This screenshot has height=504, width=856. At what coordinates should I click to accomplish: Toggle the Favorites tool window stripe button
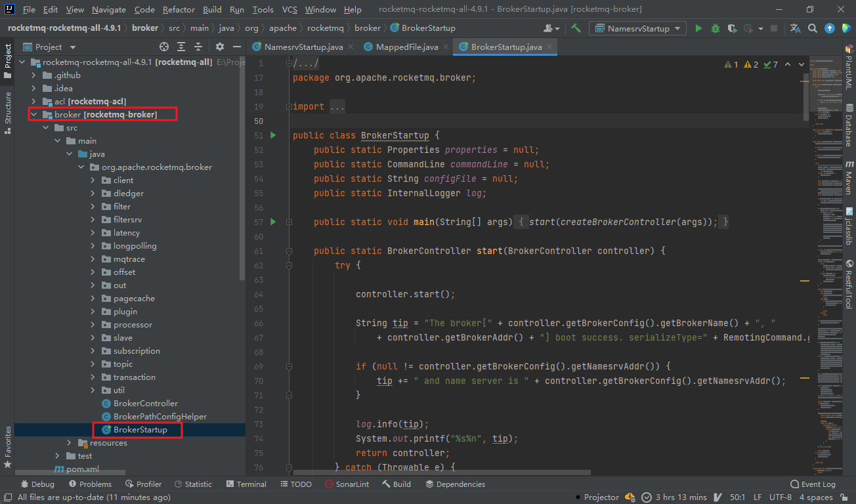click(7, 448)
